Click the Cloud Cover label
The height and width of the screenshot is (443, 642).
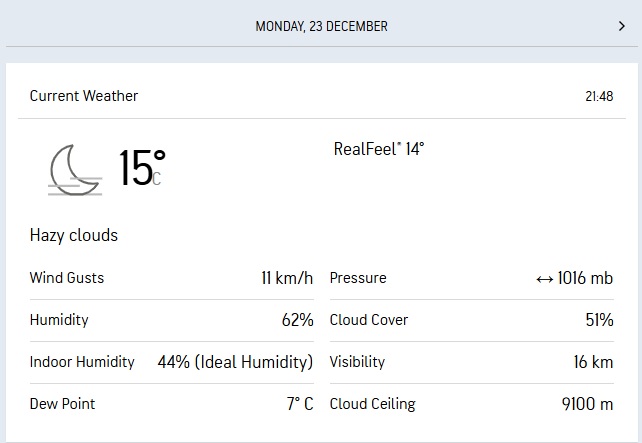pos(369,320)
